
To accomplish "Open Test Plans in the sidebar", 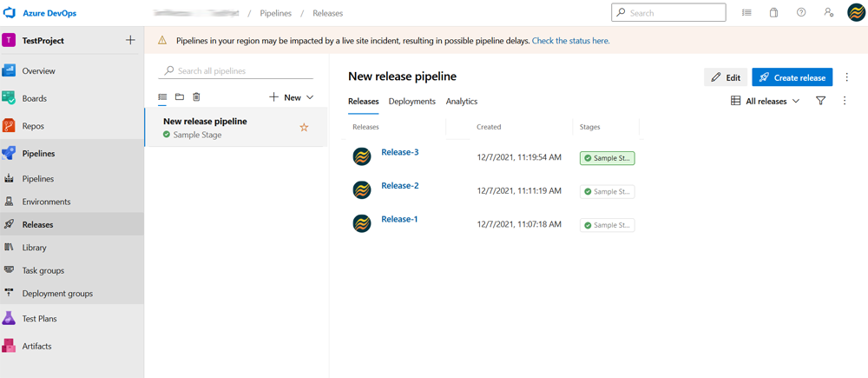I will click(39, 319).
